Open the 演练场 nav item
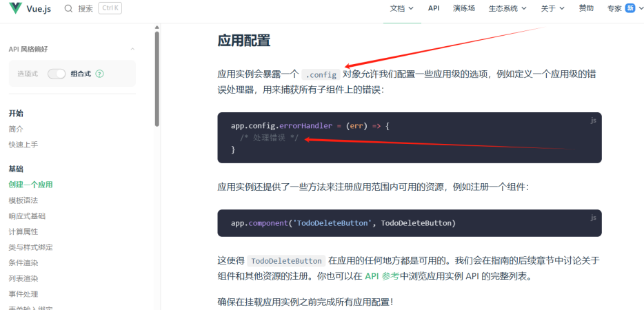 [464, 8]
